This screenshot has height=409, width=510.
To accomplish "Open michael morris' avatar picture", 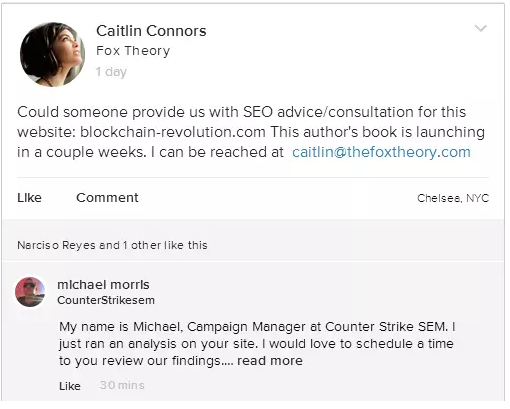I will 30,292.
